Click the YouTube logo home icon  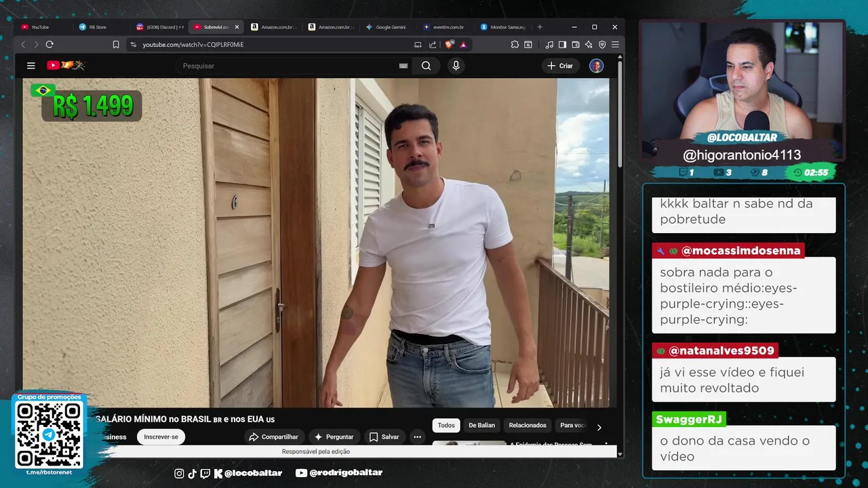click(65, 66)
